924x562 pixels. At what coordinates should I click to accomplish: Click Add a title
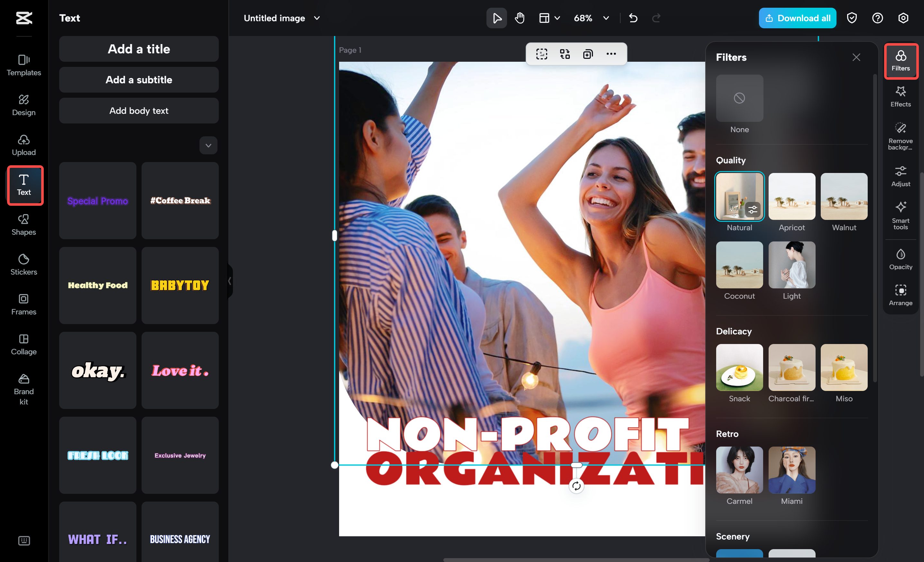(x=139, y=49)
